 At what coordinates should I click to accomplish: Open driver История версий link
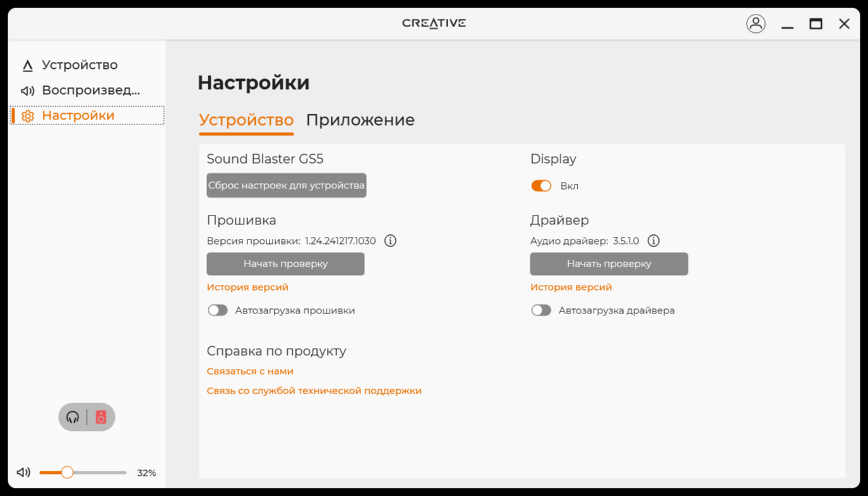[x=571, y=287]
